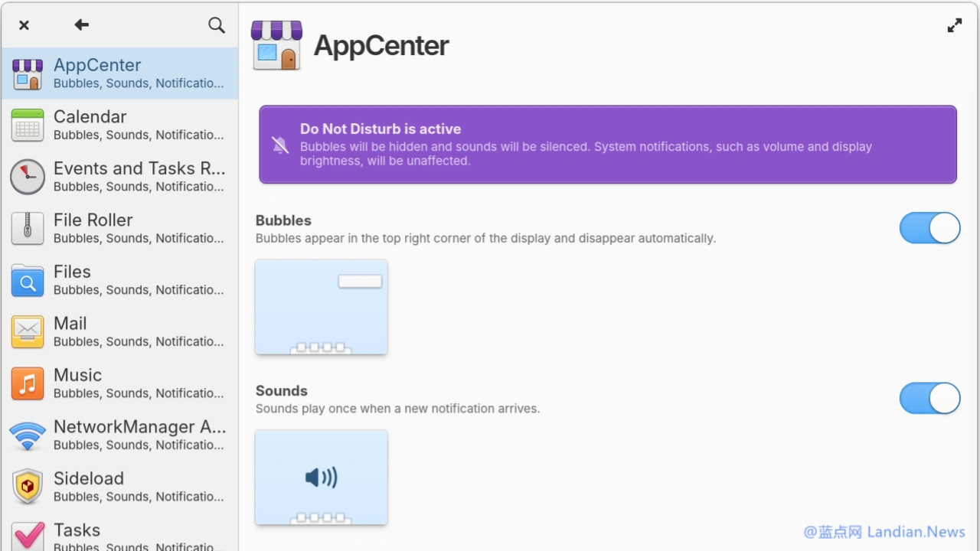Click the File Roller archive icon
The height and width of the screenshot is (551, 980).
point(28,229)
